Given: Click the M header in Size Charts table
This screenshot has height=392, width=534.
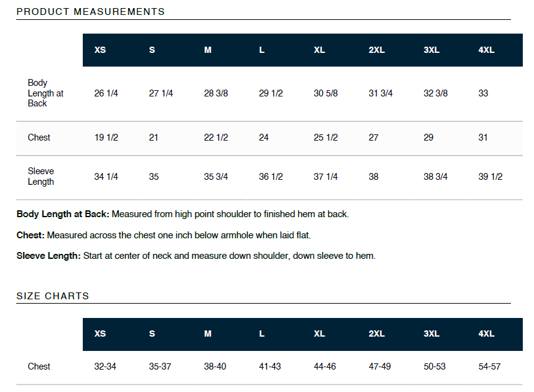Looking at the screenshot, I should coord(208,334).
